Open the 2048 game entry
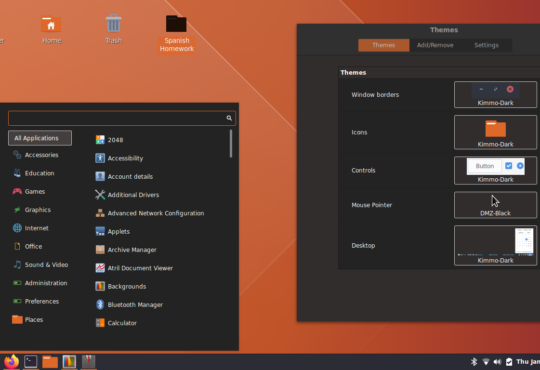The height and width of the screenshot is (370, 540). (110, 140)
